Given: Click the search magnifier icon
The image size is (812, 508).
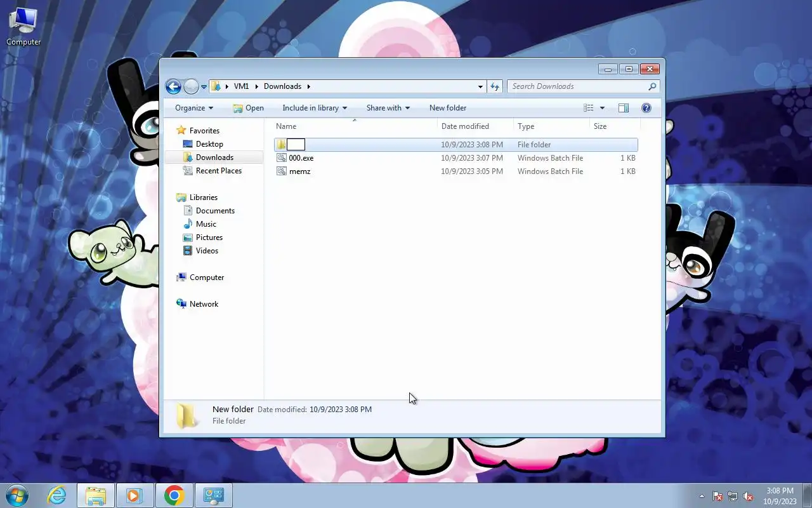Looking at the screenshot, I should point(652,86).
